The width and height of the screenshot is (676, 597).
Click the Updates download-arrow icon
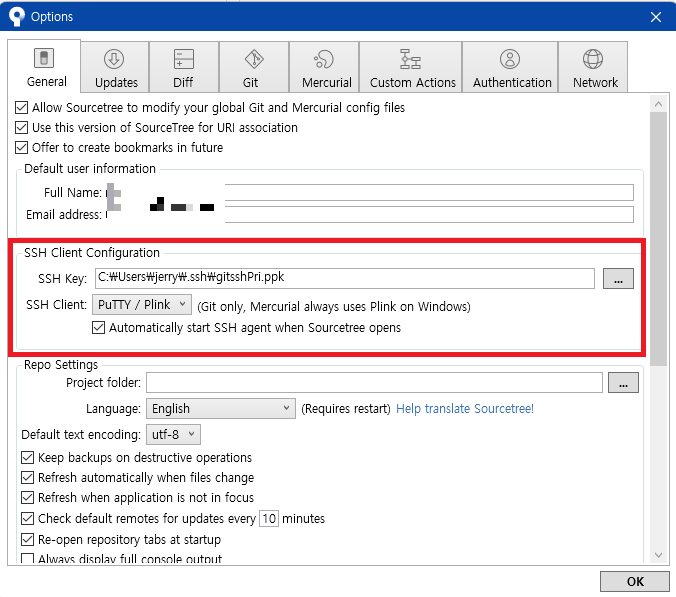[x=114, y=59]
